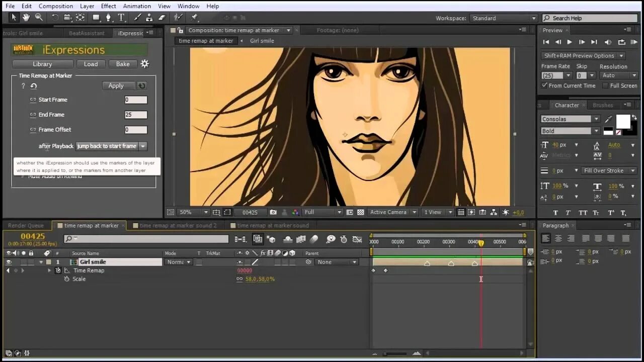Reset the iExpression with the undo arrow
The width and height of the screenshot is (644, 362).
(34, 86)
